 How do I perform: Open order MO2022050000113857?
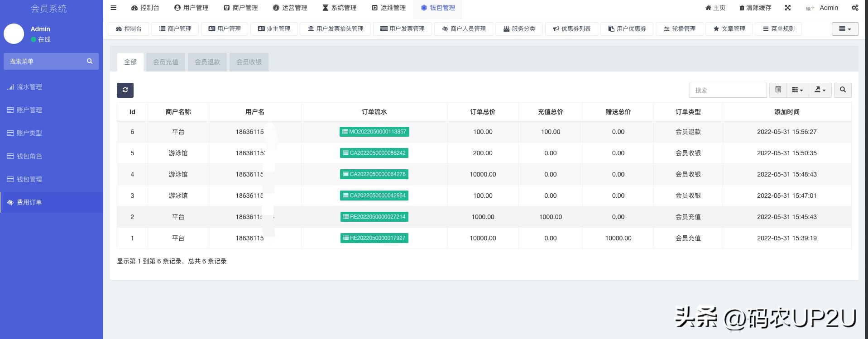pyautogui.click(x=374, y=132)
